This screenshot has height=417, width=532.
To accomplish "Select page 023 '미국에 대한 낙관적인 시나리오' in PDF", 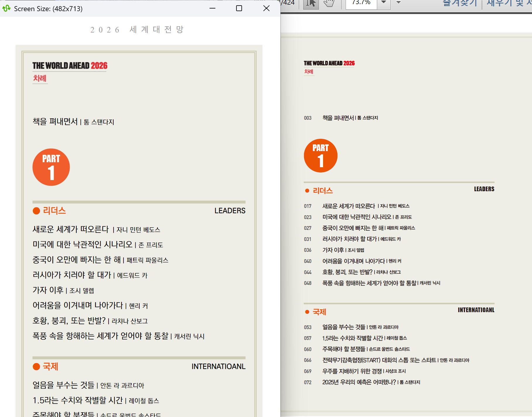I will pos(358,217).
